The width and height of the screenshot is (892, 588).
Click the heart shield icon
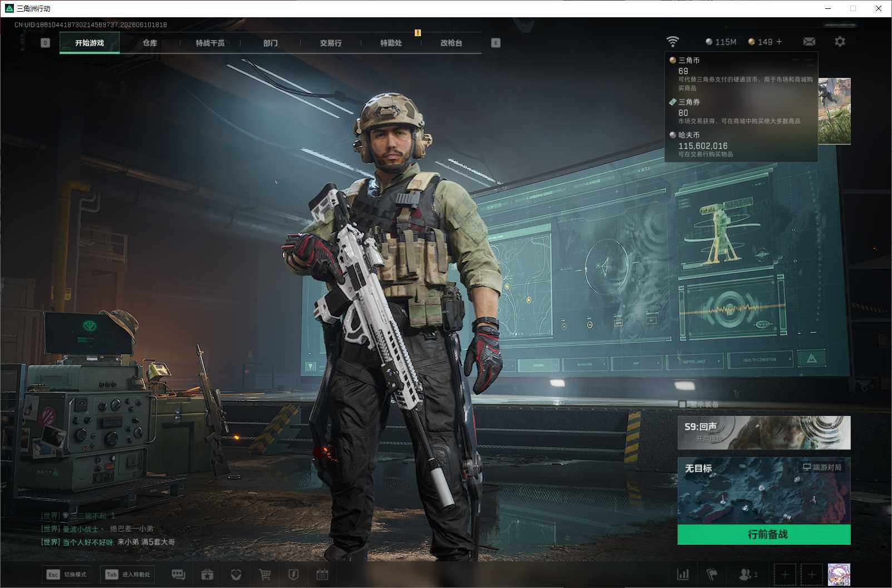[236, 575]
